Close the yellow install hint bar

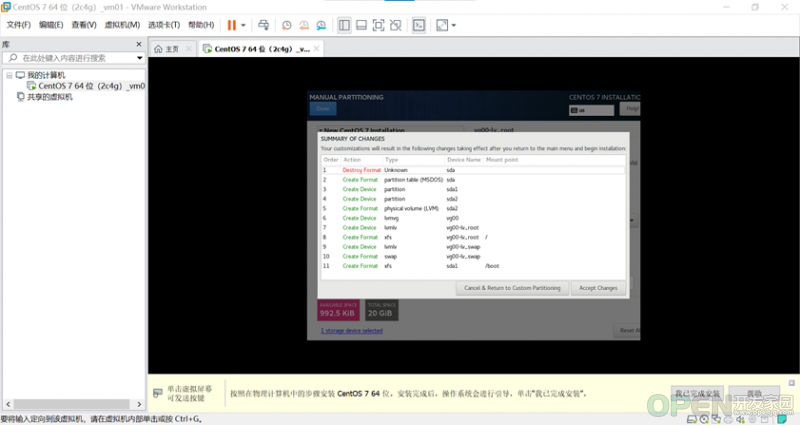(791, 383)
